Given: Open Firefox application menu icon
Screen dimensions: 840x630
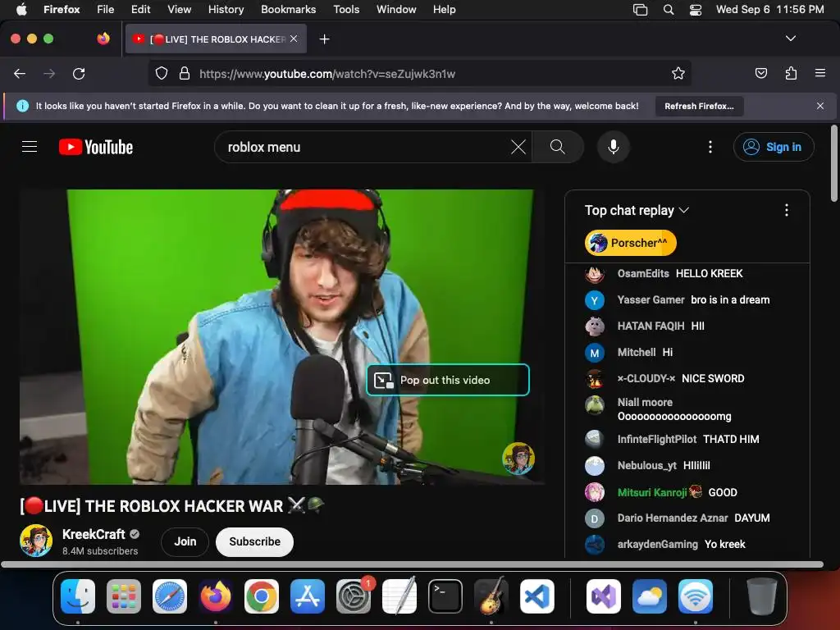Looking at the screenshot, I should click(820, 73).
